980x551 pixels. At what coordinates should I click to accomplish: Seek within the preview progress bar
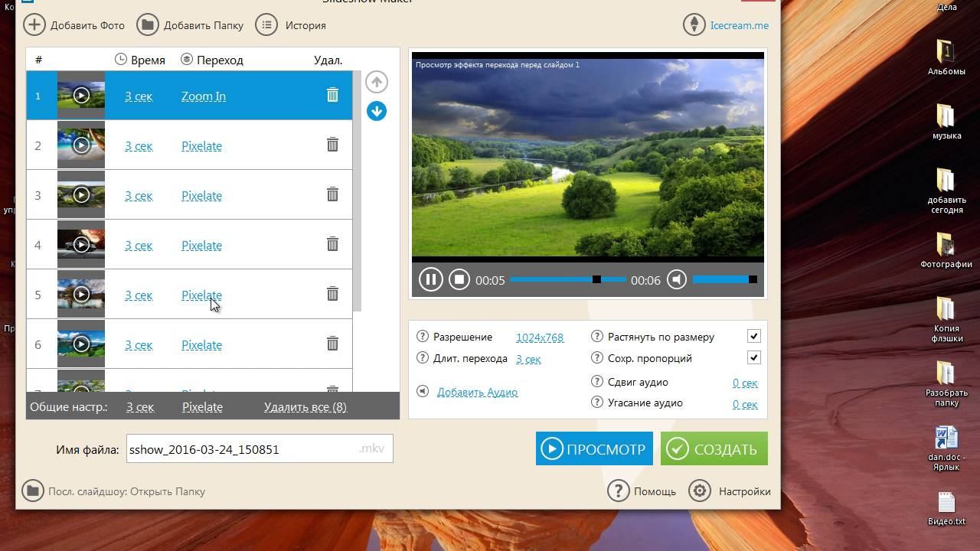pos(568,280)
